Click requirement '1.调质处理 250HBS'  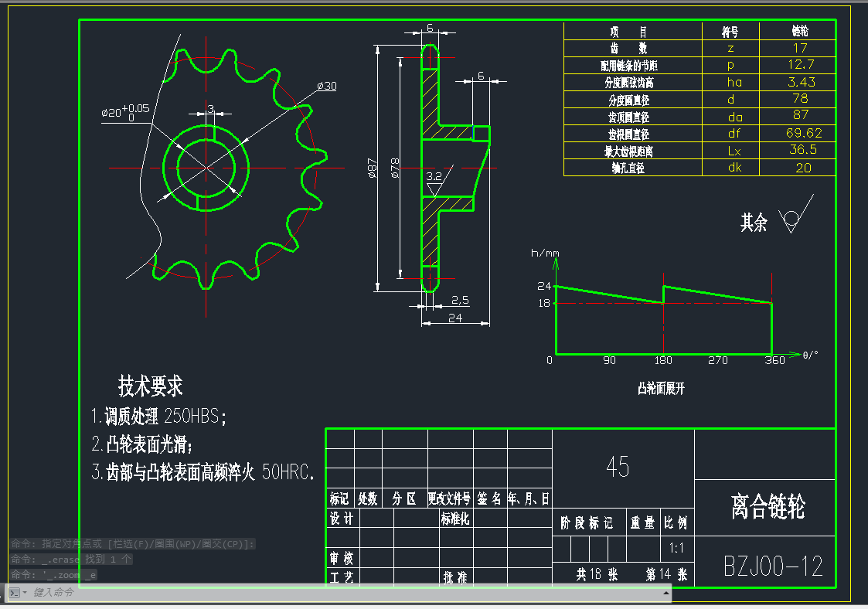click(x=158, y=417)
